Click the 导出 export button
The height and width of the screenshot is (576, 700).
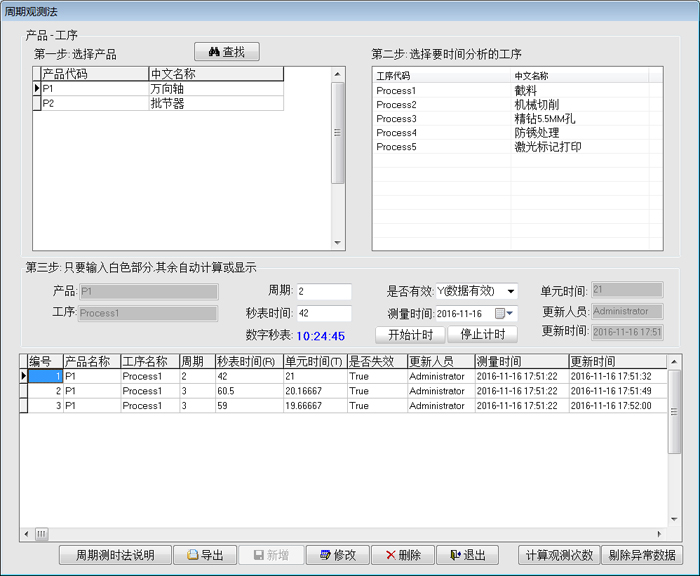[205, 555]
